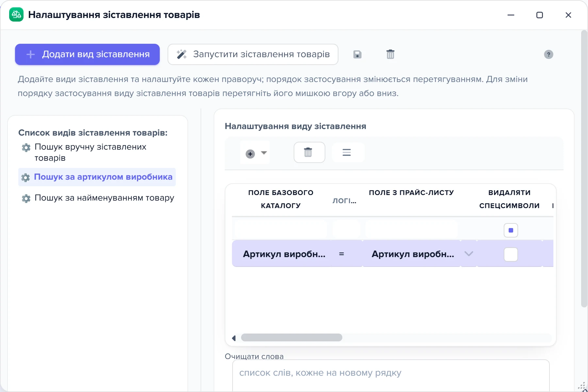Click the 'Поле з прайс-листу' column header
Screen dimensions: 588x392
[411, 193]
